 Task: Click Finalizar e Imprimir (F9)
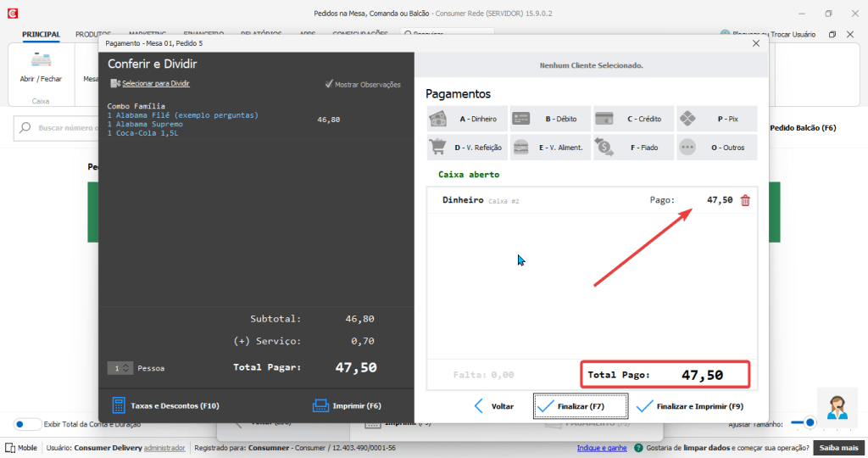pyautogui.click(x=690, y=405)
